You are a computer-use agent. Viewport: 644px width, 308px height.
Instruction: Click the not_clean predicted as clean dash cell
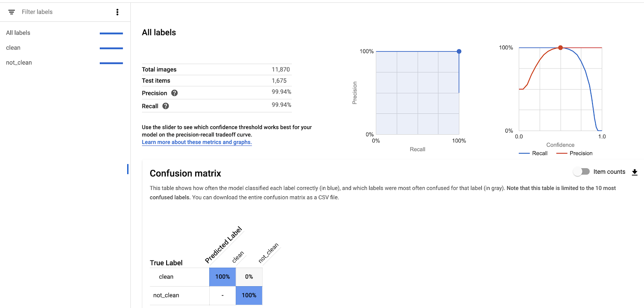(x=222, y=296)
